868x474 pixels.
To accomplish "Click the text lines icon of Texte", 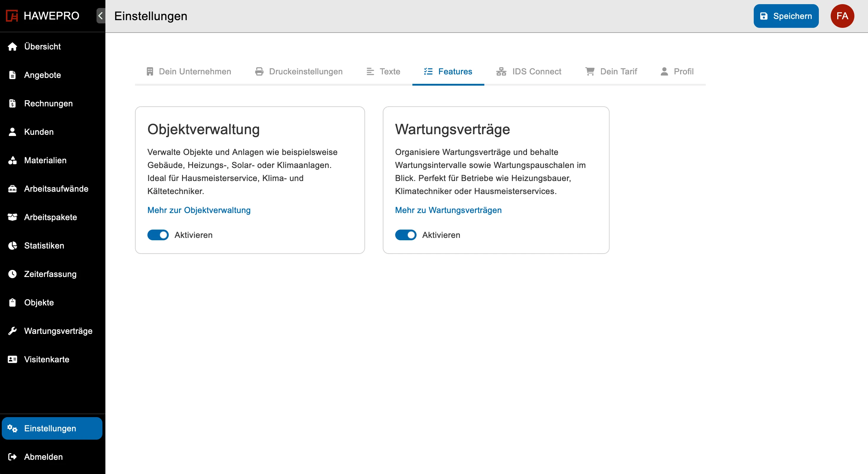I will coord(370,71).
